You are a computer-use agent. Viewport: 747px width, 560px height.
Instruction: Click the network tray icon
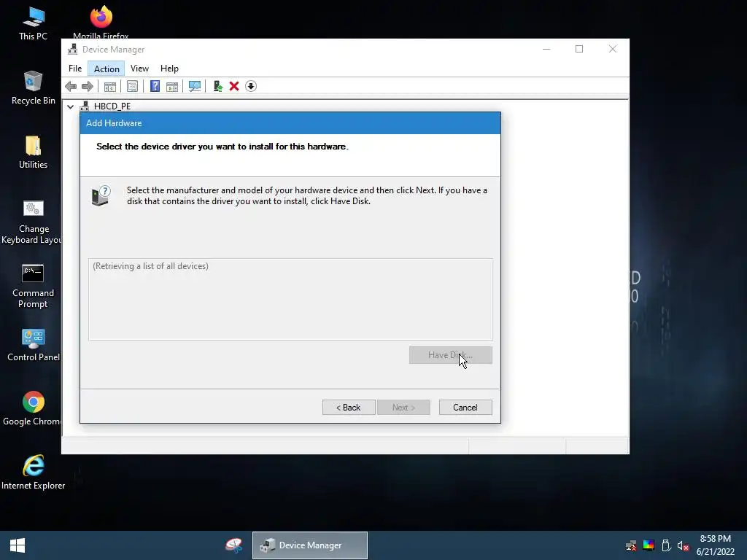point(631,545)
